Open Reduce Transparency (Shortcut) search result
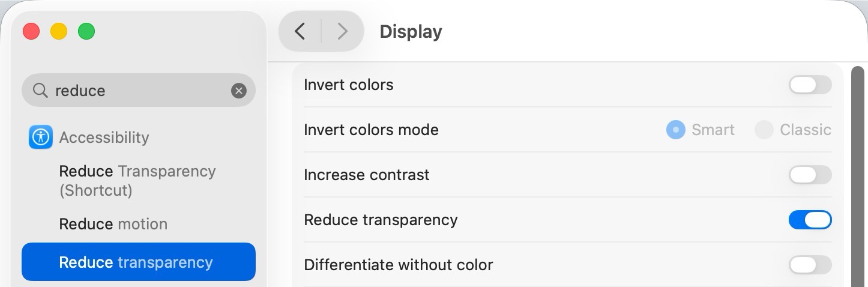Image resolution: width=868 pixels, height=287 pixels. [x=137, y=181]
